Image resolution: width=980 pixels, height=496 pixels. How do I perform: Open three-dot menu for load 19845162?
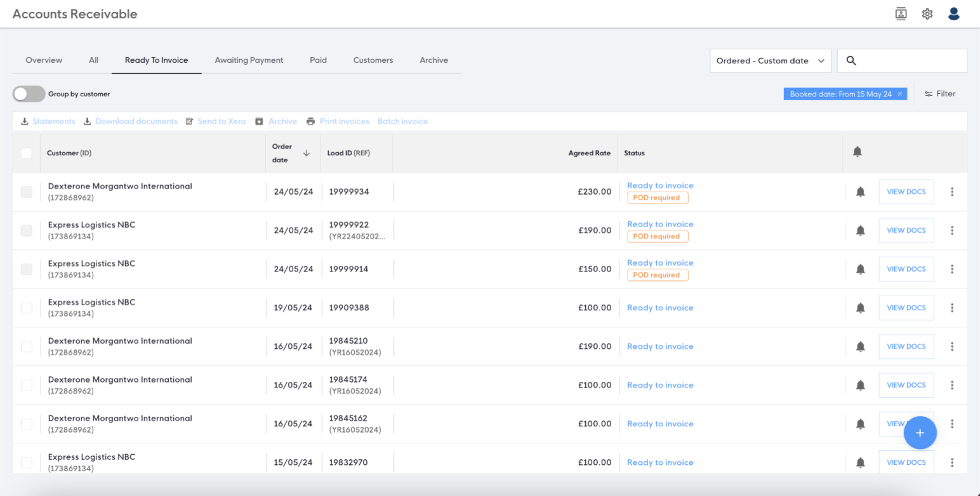pos(952,424)
